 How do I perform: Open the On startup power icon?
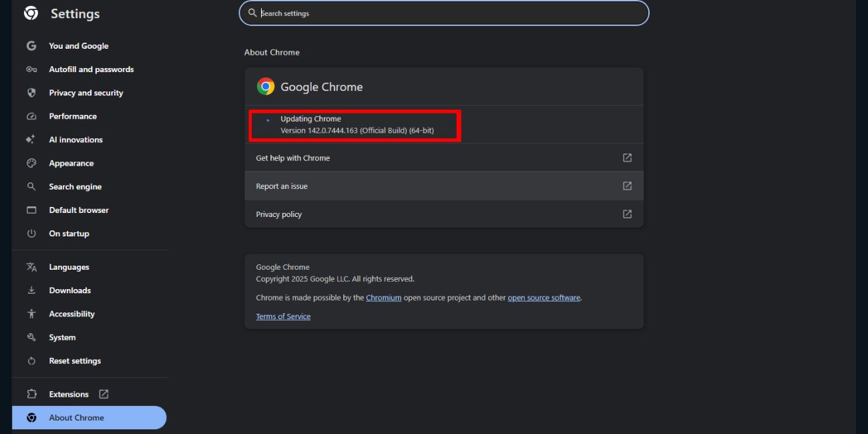click(31, 233)
